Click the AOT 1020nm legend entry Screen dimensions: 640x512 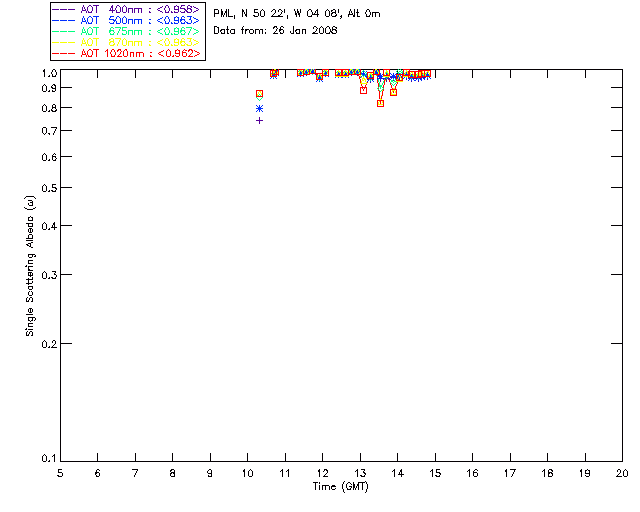pos(126,53)
